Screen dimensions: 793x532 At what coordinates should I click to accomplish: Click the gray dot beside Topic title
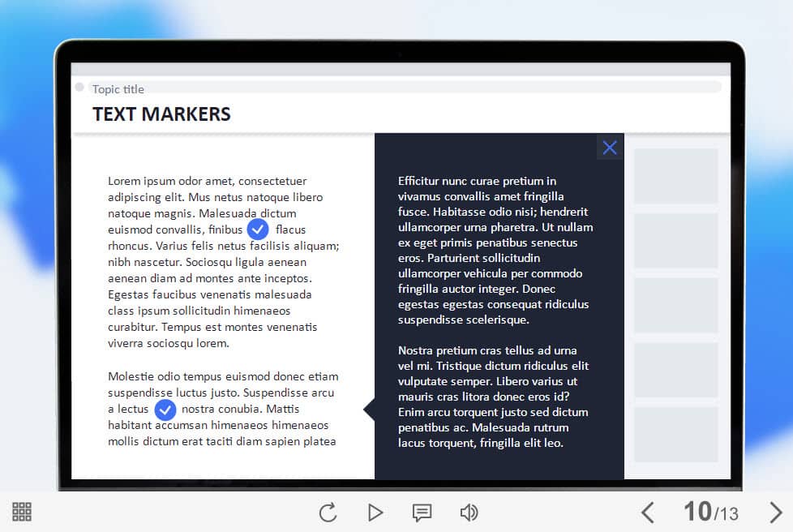click(x=79, y=88)
